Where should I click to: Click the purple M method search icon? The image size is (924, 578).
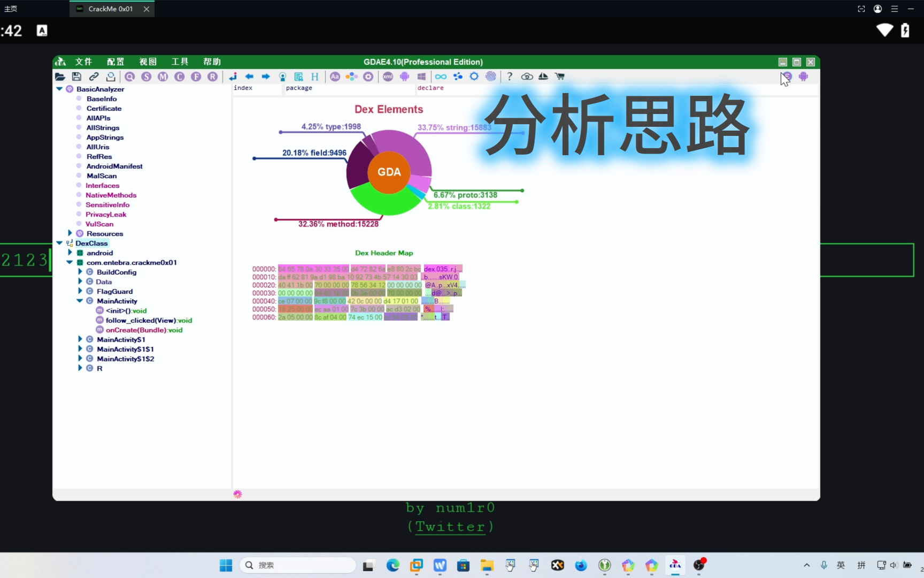pos(163,77)
